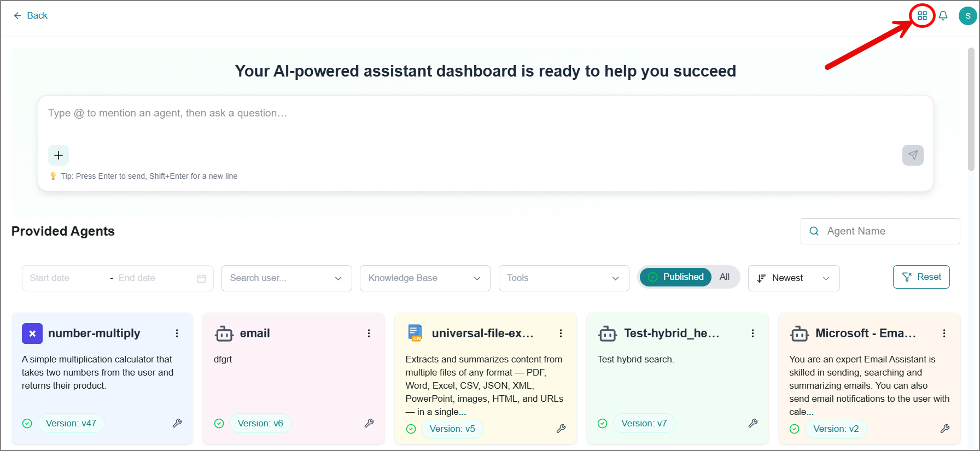This screenshot has height=451, width=980.
Task: Click the wrench icon on Test-hybrid_he card
Action: click(x=753, y=423)
